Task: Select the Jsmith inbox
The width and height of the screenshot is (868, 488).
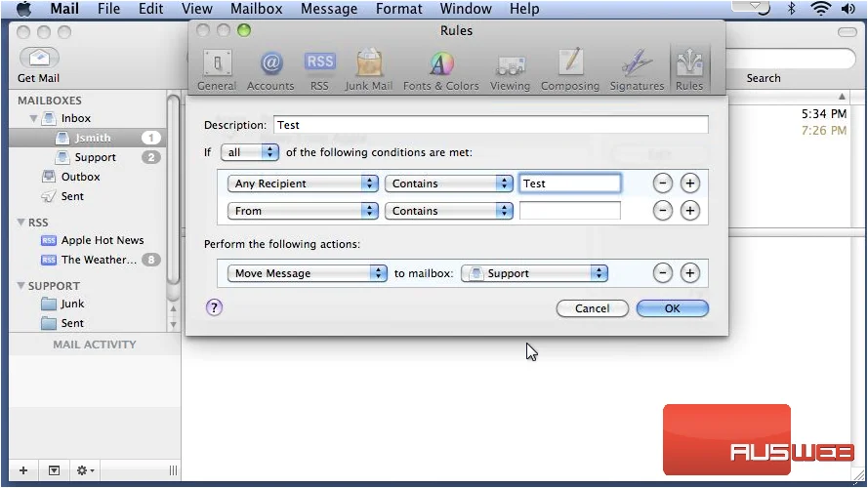Action: 88,138
